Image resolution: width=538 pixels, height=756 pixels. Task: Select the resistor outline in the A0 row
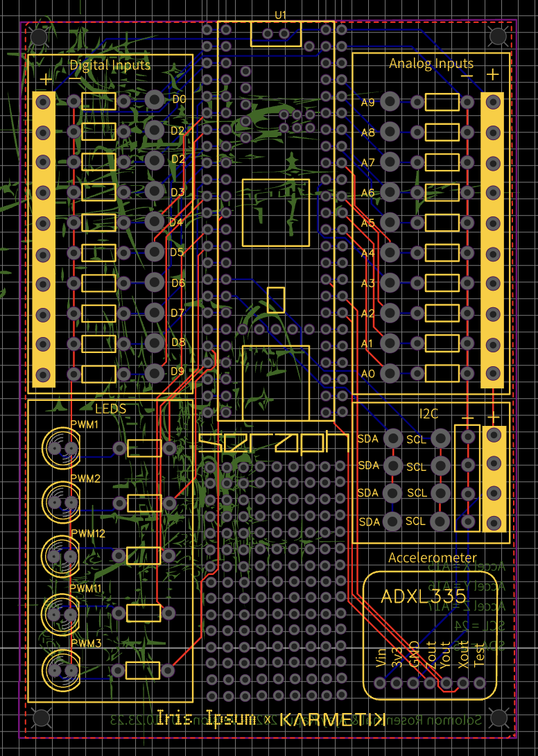[442, 373]
